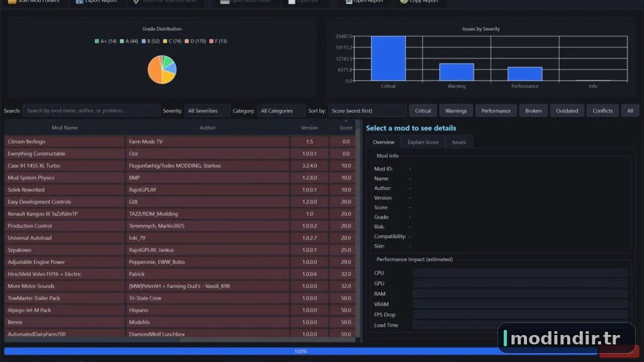Viewport: 644px width, 362px height.
Task: Click the blue scan progress bar
Action: [x=300, y=351]
